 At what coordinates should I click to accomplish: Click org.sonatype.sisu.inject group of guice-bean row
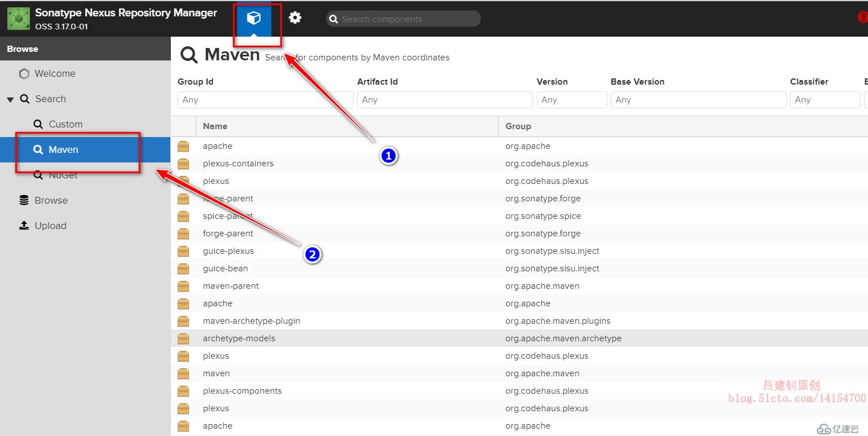pos(552,268)
